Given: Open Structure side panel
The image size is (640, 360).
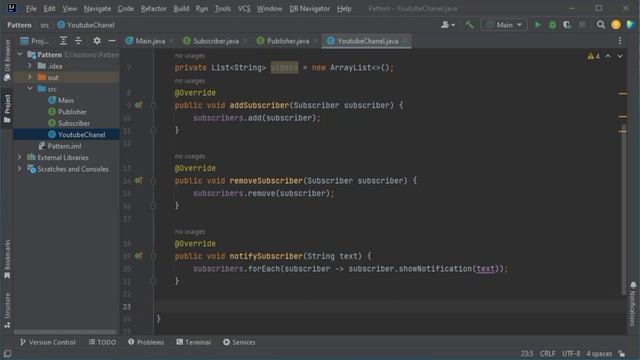Looking at the screenshot, I should click(x=7, y=310).
